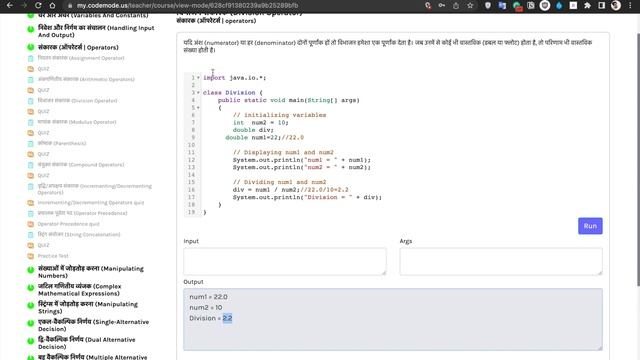The height and width of the screenshot is (360, 640).
Task: Bookmark this page with the star icon
Action: pos(470,6)
